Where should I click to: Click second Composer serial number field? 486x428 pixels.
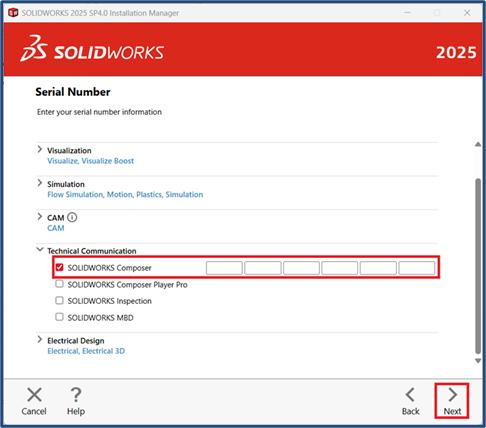point(263,268)
